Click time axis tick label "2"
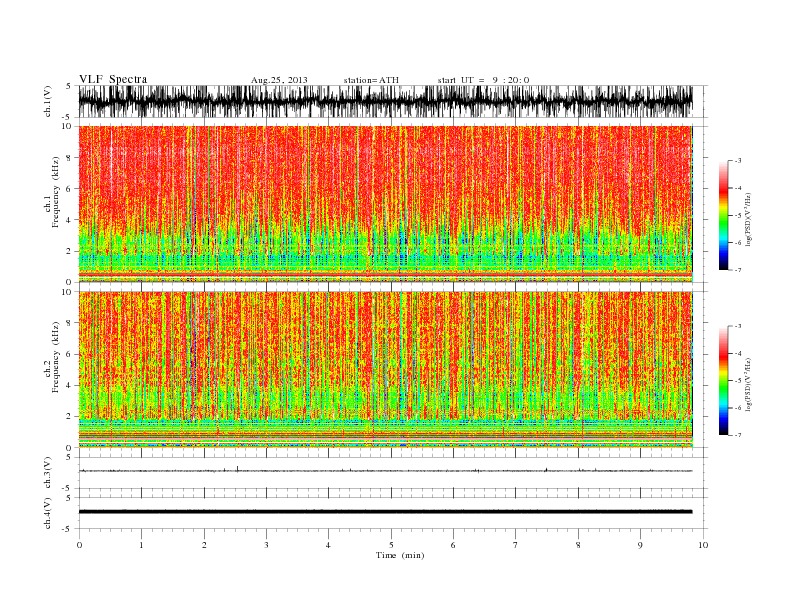This screenshot has width=792, height=612. (x=204, y=545)
